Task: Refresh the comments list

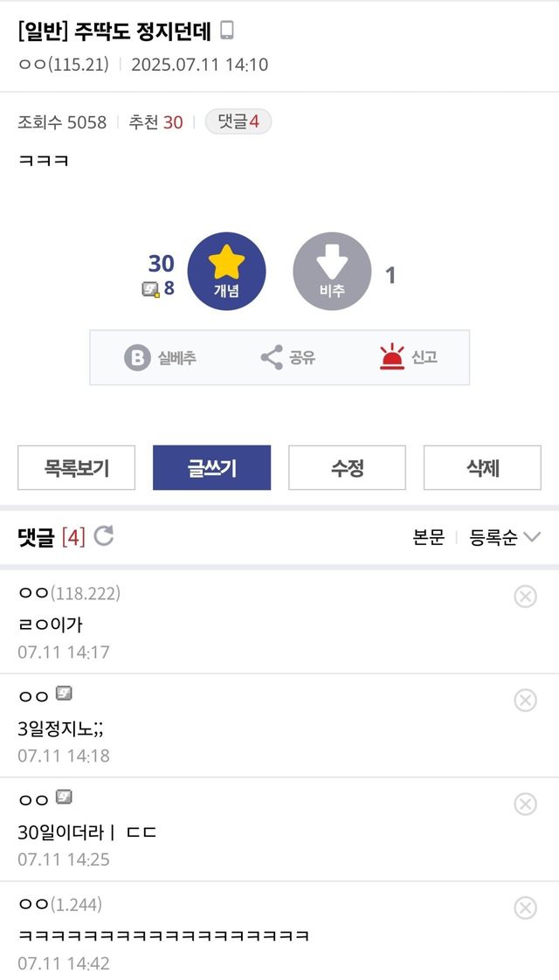Action: point(104,536)
